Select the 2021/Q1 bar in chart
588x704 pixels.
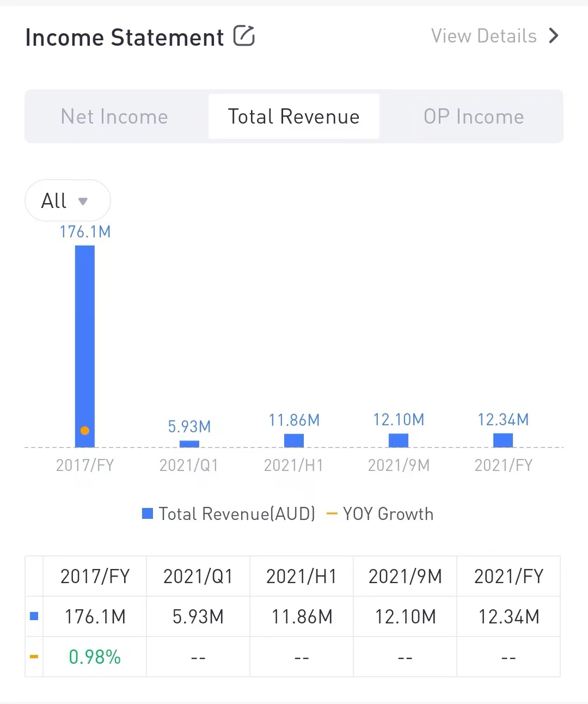(189, 444)
